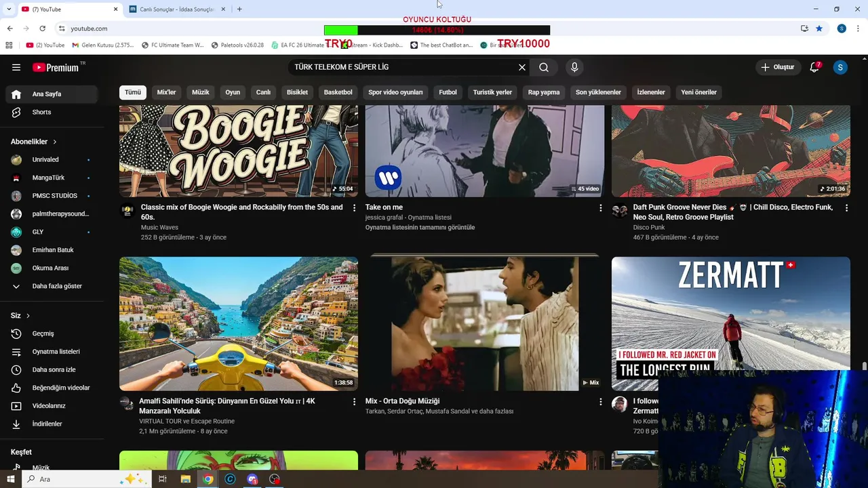Open the notifications bell
This screenshot has height=488, width=868.
tap(815, 67)
